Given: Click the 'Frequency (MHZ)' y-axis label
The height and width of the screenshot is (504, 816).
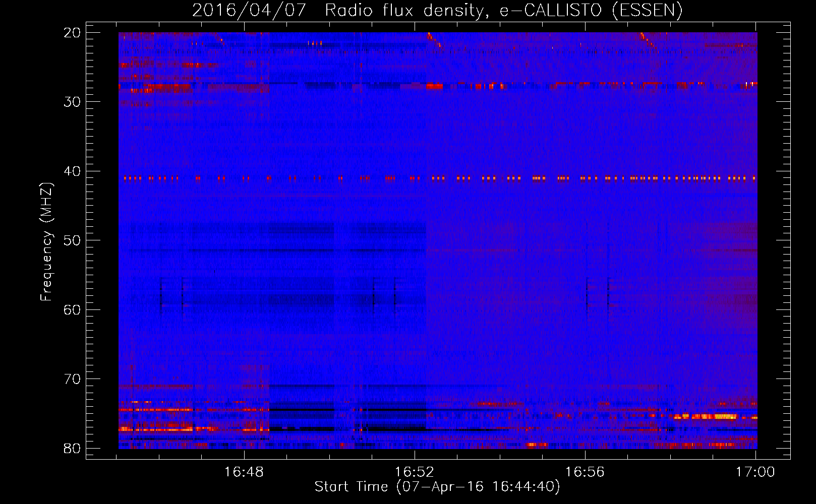Looking at the screenshot, I should coord(46,242).
